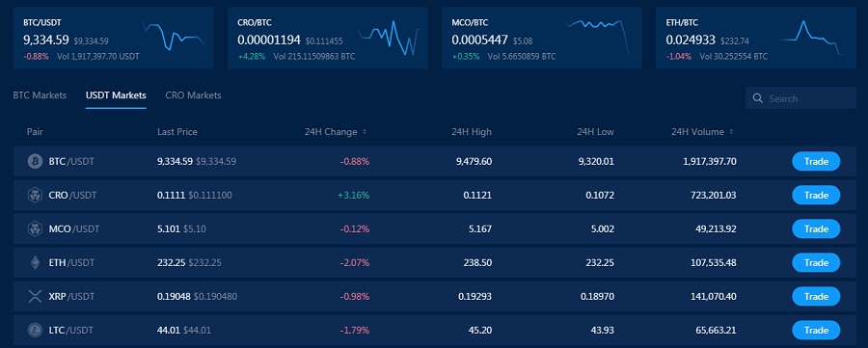The image size is (868, 348).
Task: Open the CRO/BTC ticker card sparkline
Action: tap(390, 38)
